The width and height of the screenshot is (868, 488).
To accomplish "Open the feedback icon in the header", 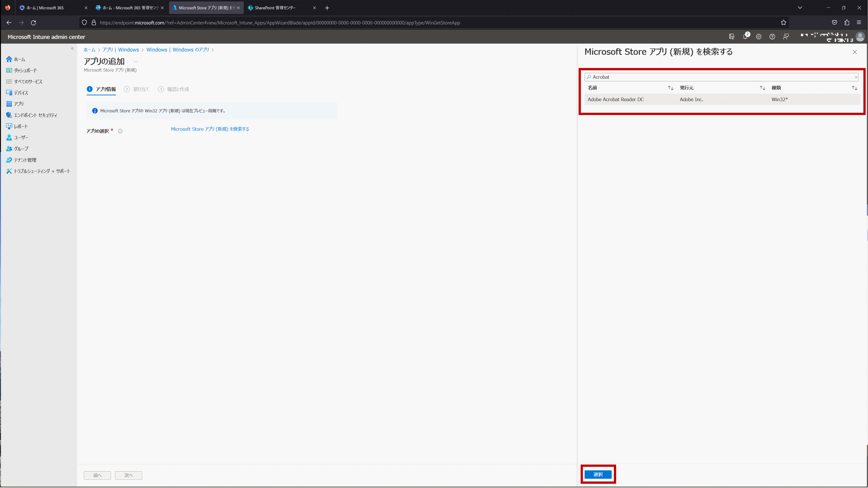I will coord(786,37).
